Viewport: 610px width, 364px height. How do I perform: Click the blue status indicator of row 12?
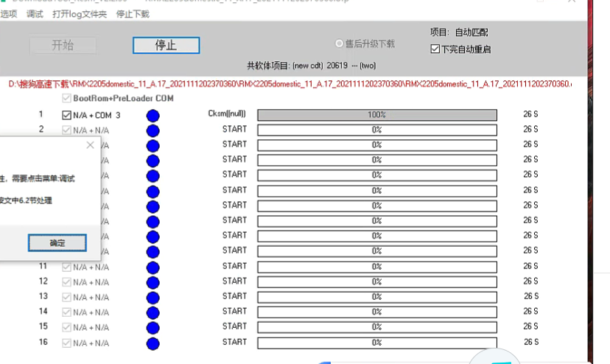click(153, 283)
